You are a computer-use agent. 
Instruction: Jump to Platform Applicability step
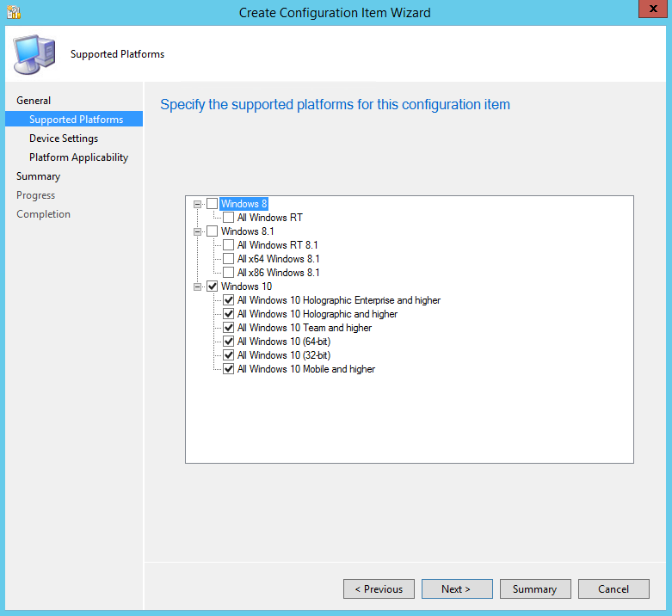pyautogui.click(x=78, y=157)
